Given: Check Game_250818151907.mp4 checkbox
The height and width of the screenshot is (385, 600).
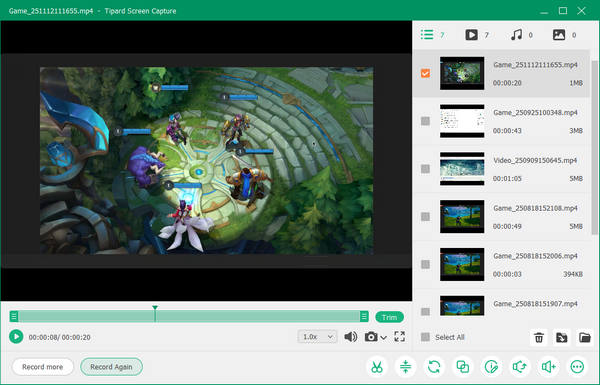Looking at the screenshot, I should click(x=425, y=312).
